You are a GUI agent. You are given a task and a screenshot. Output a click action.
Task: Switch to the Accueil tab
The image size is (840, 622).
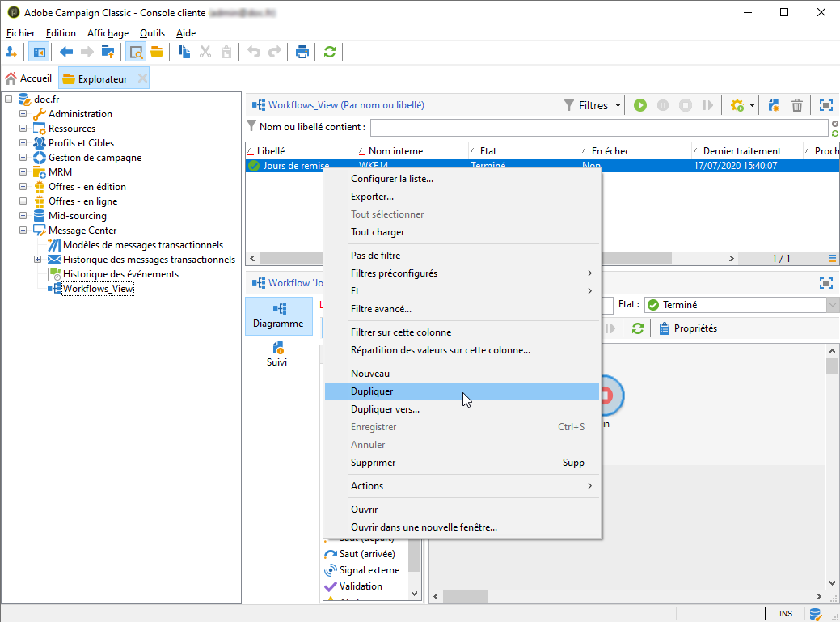click(29, 78)
